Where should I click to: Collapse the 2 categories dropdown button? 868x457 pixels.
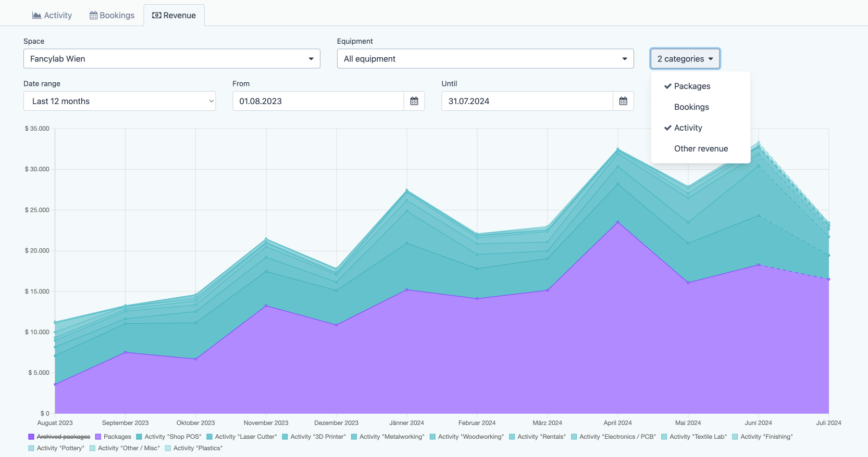point(685,59)
